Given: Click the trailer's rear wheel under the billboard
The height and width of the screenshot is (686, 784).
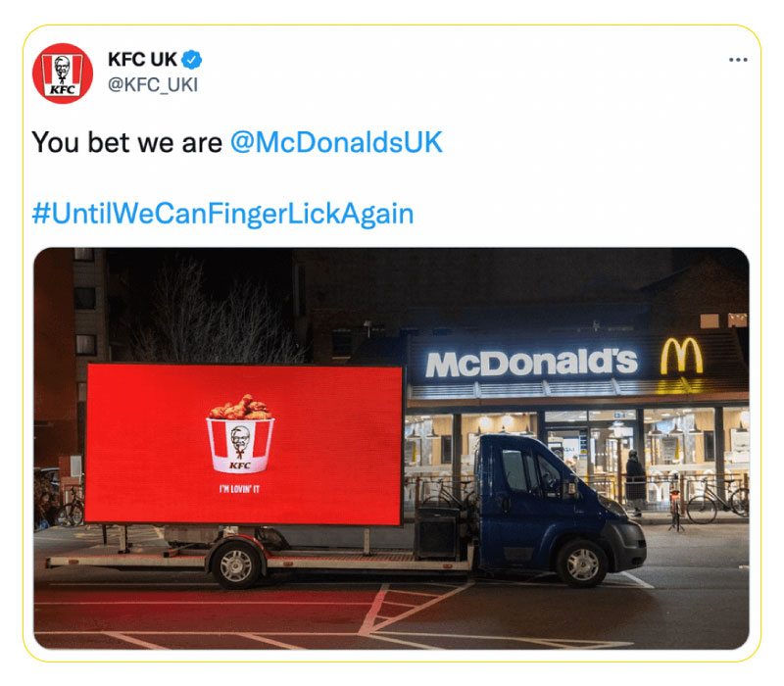Looking at the screenshot, I should (236, 565).
